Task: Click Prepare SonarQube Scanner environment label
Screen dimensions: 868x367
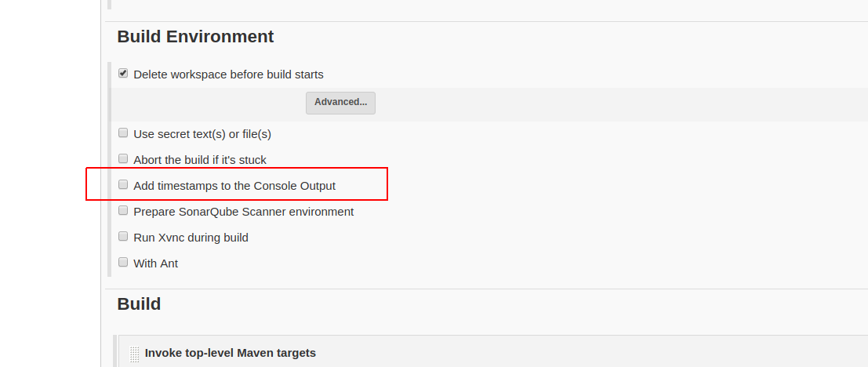Action: tap(243, 212)
